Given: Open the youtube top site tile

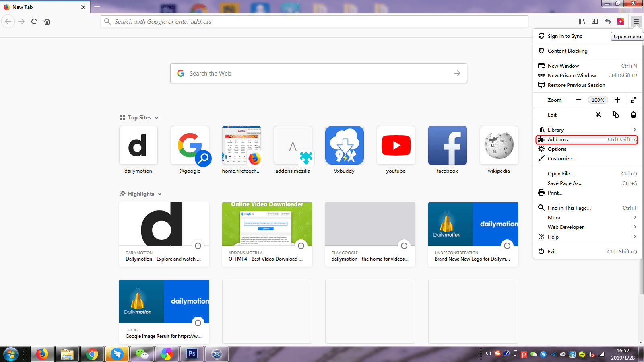Looking at the screenshot, I should pos(396,145).
